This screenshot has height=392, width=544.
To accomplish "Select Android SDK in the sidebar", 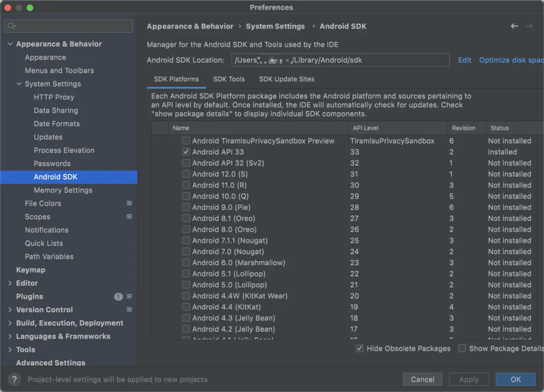I will click(x=69, y=177).
